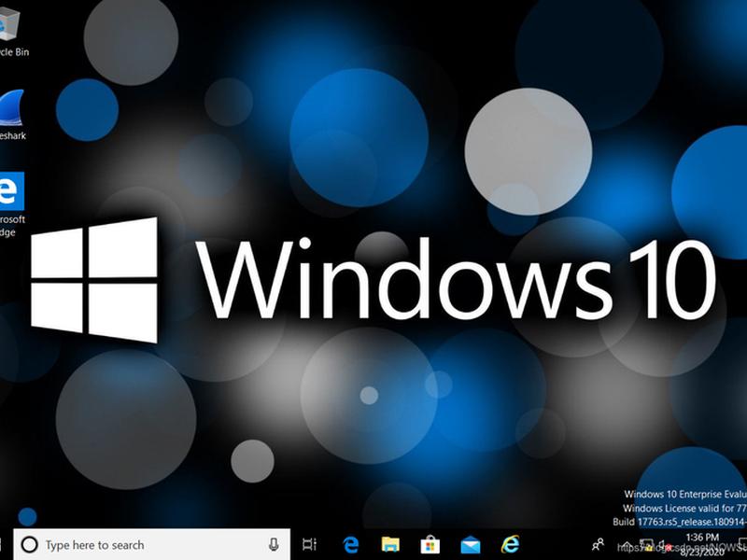The image size is (747, 560).
Task: Launch Internet Explorer from the taskbar
Action: click(x=510, y=544)
